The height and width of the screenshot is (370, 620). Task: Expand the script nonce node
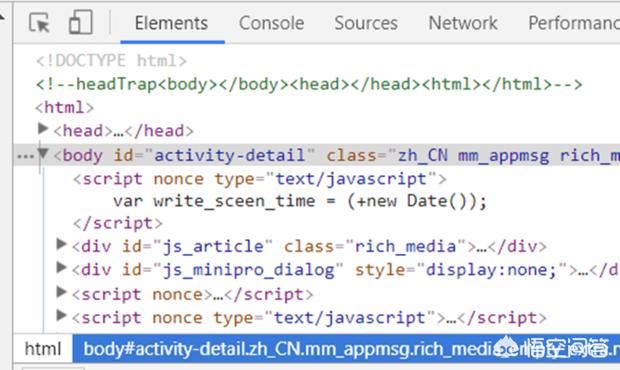pos(61,292)
